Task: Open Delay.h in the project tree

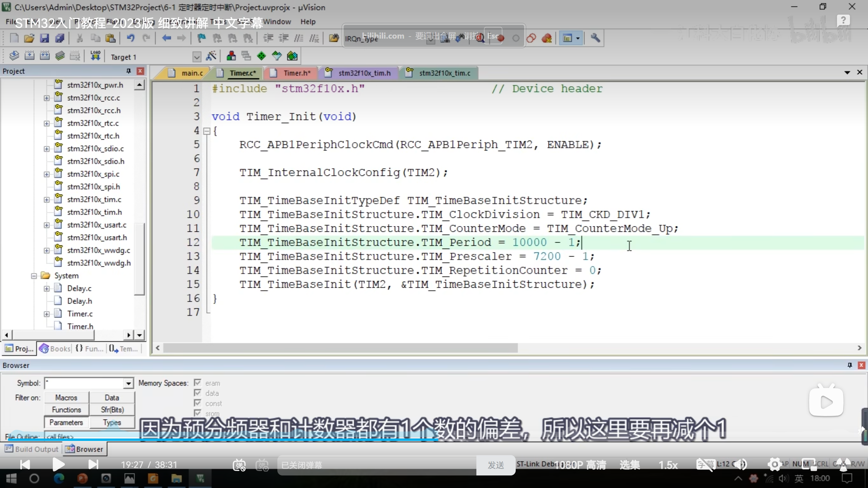Action: pyautogui.click(x=79, y=301)
